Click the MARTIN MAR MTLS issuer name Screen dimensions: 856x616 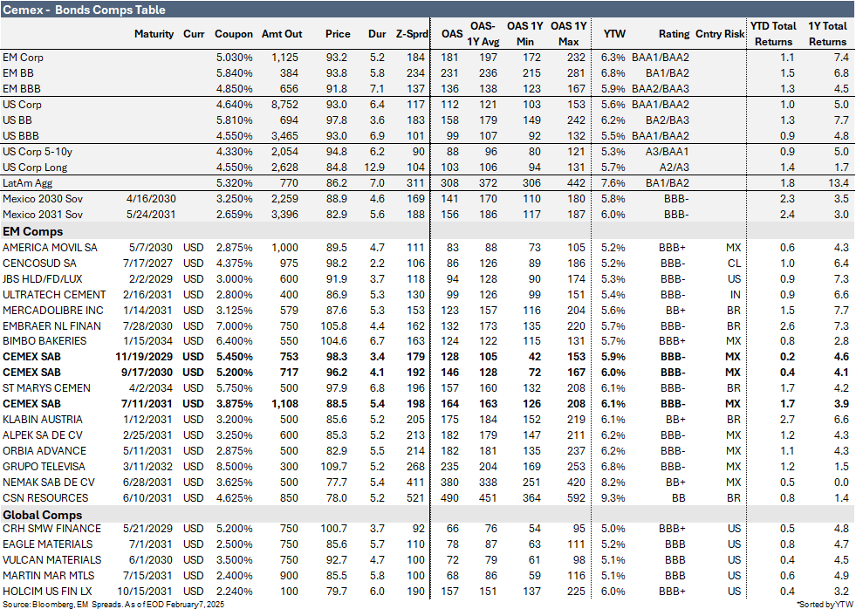(49, 576)
